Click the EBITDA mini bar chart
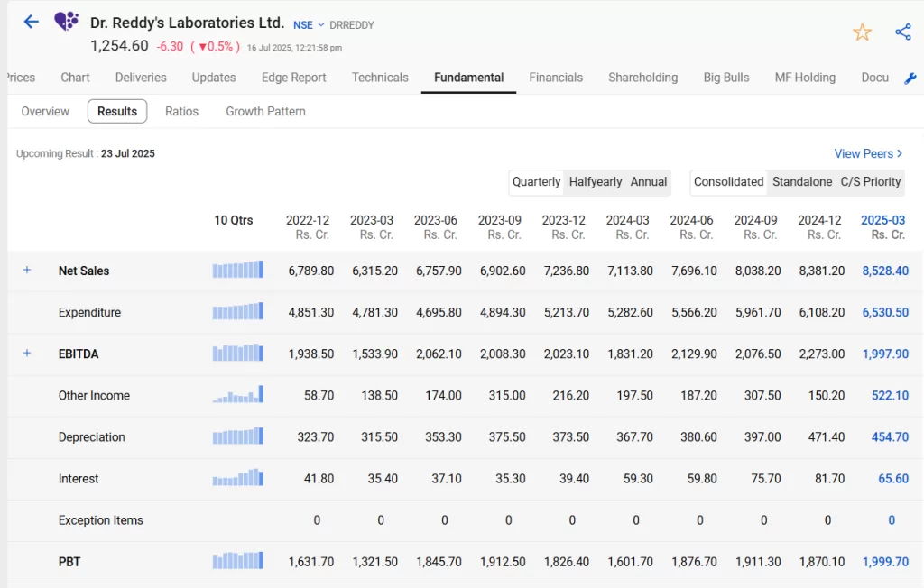 [x=238, y=353]
